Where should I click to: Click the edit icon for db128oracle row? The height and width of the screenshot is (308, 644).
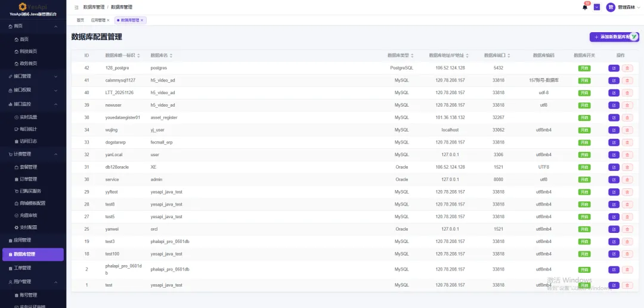point(614,167)
